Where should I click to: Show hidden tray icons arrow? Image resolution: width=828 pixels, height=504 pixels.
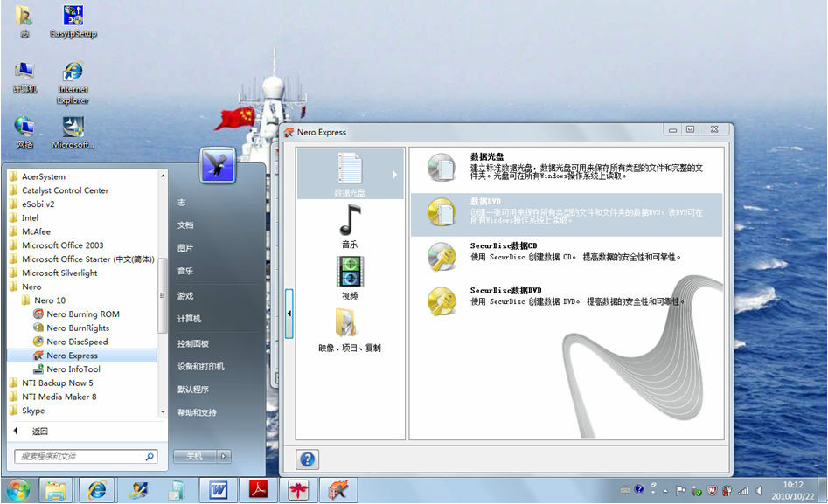pyautogui.click(x=665, y=491)
